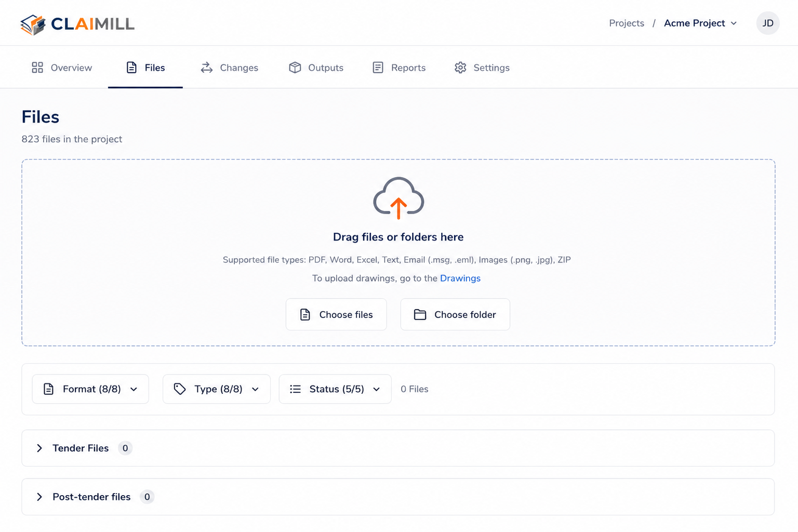Open the Format (8/8) filter dropdown
798x532 pixels.
coord(90,389)
